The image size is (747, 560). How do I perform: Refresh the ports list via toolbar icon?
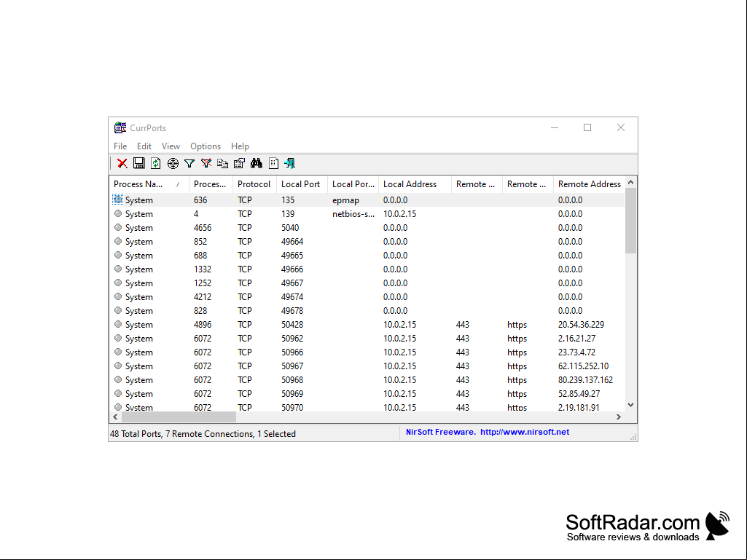(156, 163)
